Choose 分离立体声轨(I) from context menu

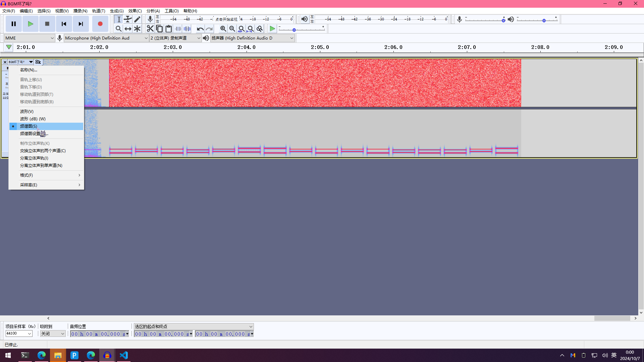click(x=34, y=158)
